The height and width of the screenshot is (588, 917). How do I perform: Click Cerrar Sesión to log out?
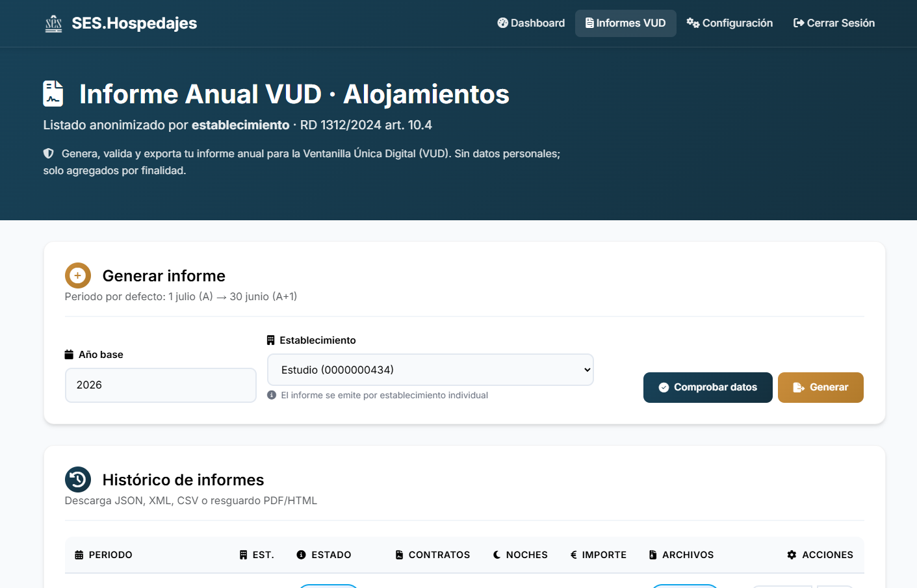[x=834, y=23]
